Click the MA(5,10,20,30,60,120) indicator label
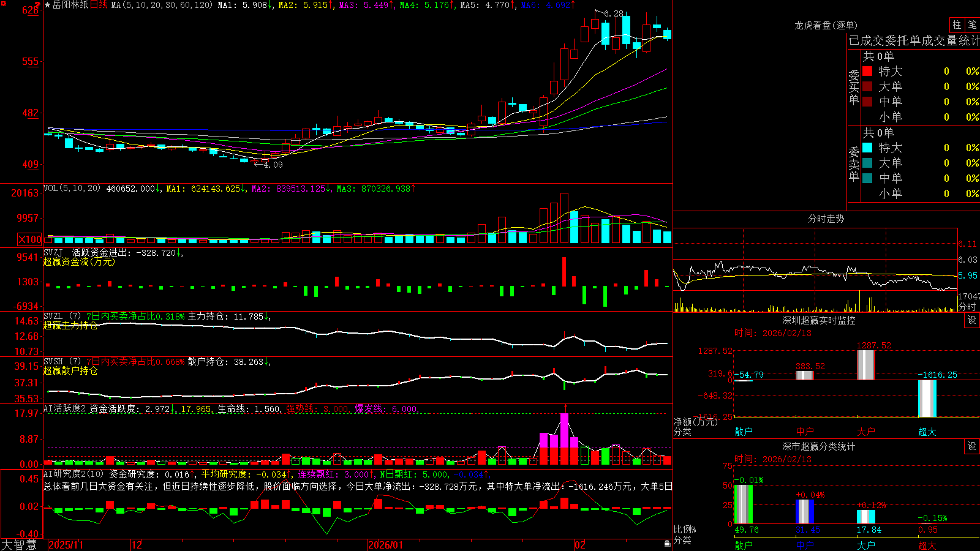This screenshot has width=980, height=551. (x=162, y=5)
